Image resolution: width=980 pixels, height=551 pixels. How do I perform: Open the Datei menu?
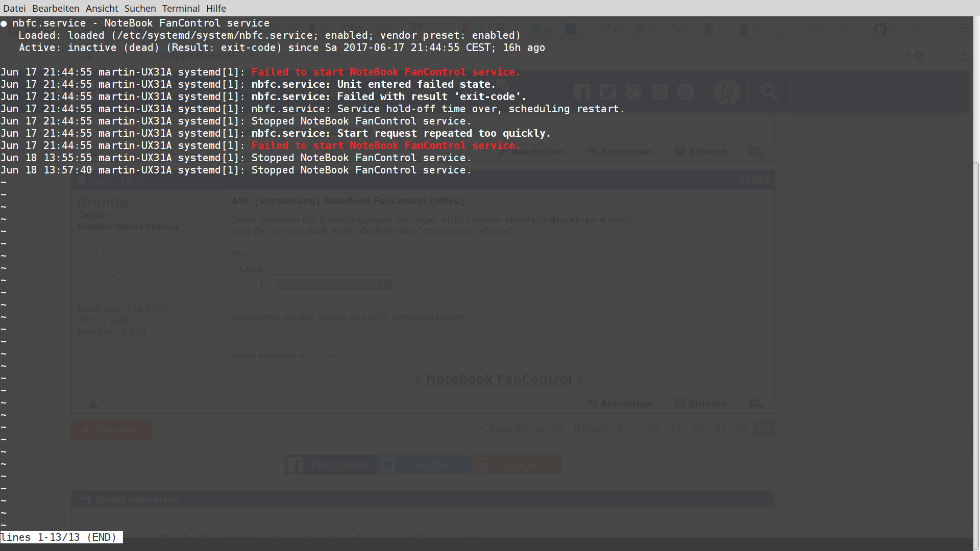coord(14,8)
